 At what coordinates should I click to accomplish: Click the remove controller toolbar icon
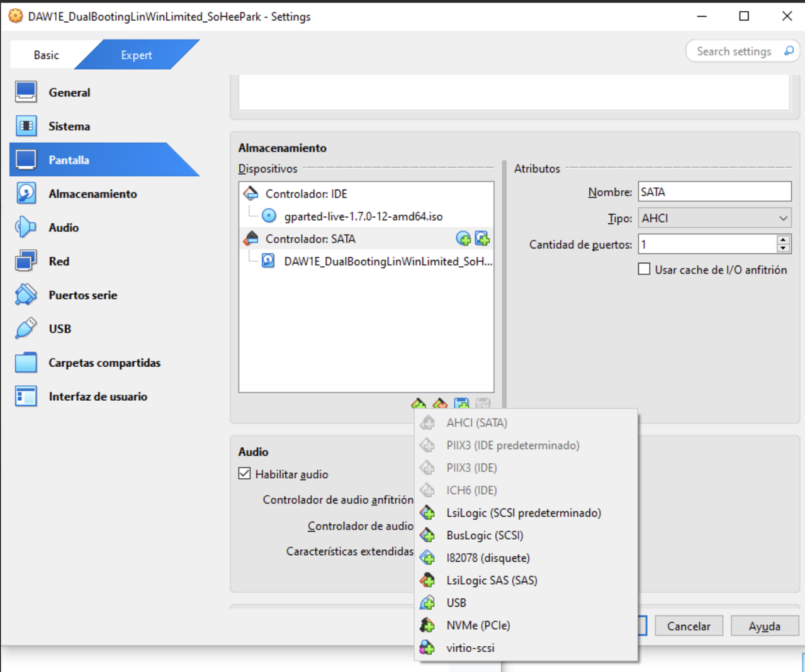pos(440,403)
